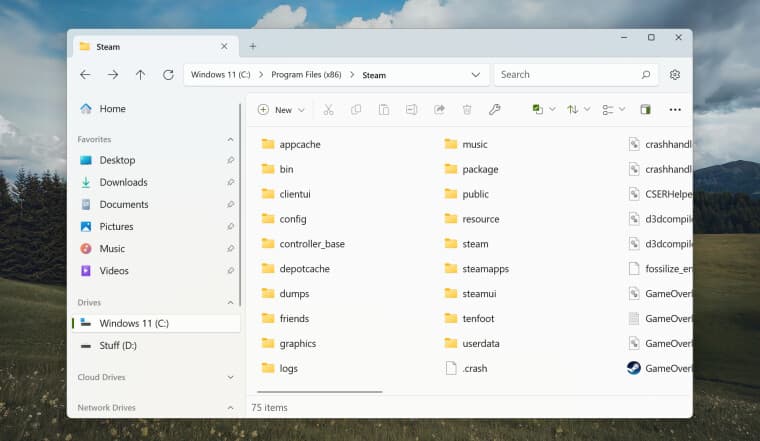Image resolution: width=760 pixels, height=441 pixels.
Task: Click Program Files (x86) in breadcrumb path
Action: point(314,75)
